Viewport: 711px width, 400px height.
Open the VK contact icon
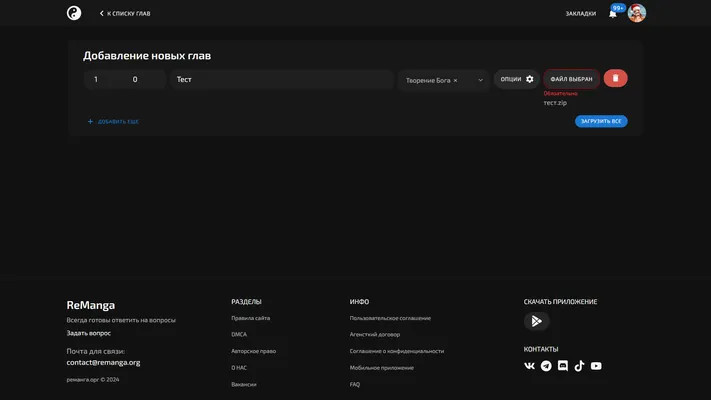click(529, 366)
